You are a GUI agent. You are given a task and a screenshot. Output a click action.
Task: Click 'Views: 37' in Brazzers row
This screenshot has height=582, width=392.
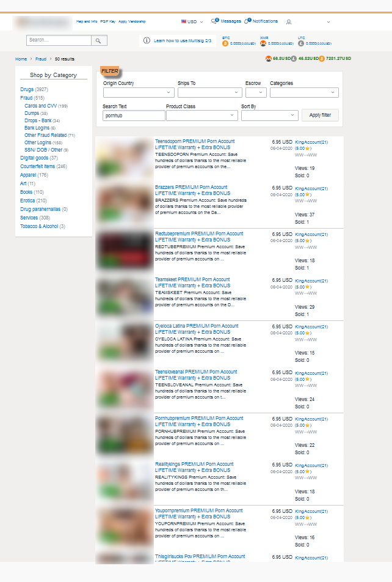(305, 215)
